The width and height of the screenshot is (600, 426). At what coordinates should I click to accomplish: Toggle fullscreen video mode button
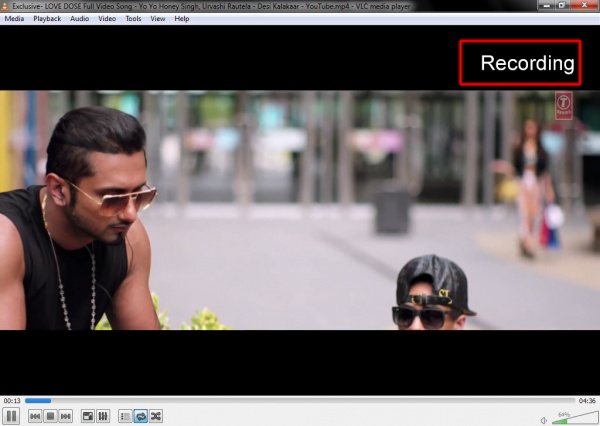(x=88, y=416)
